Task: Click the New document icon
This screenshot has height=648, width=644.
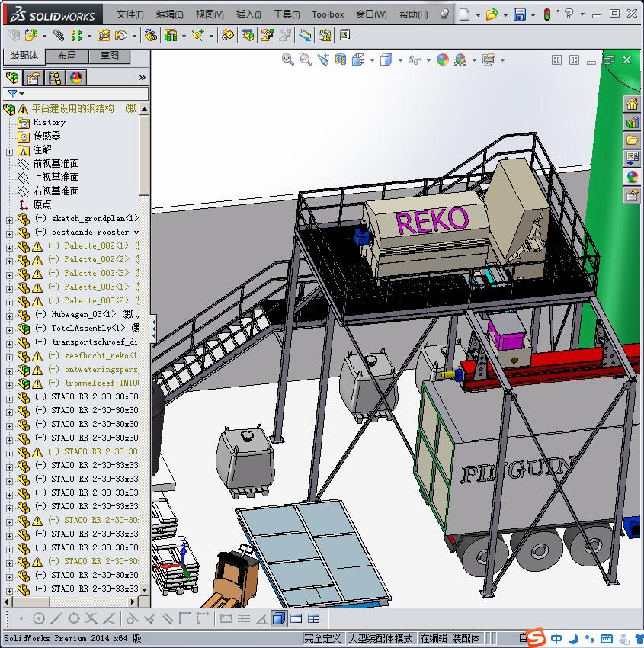Action: click(465, 14)
